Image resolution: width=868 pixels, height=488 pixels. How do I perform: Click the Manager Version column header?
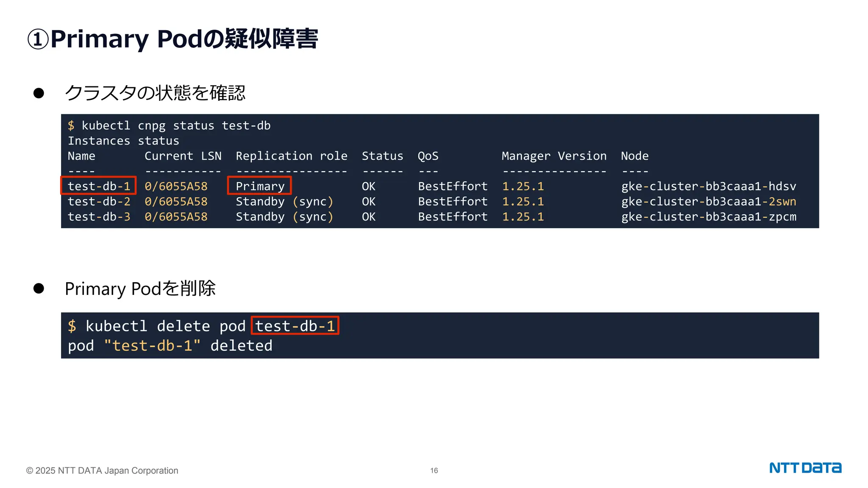click(x=554, y=156)
